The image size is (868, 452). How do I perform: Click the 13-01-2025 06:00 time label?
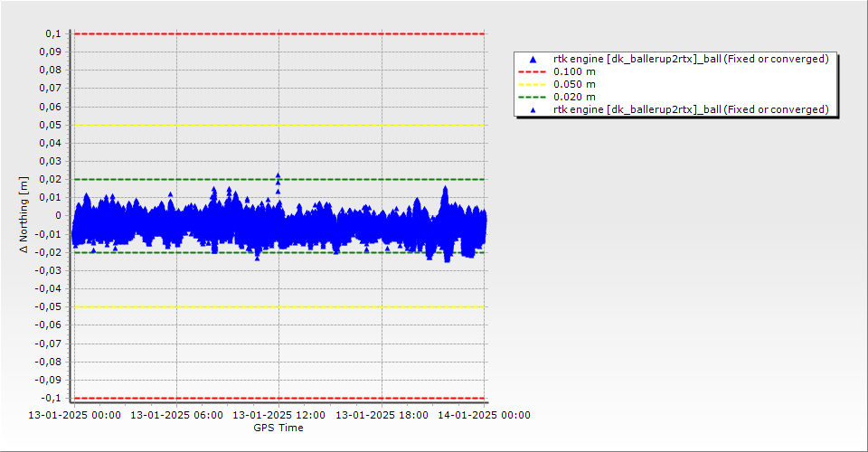point(176,415)
